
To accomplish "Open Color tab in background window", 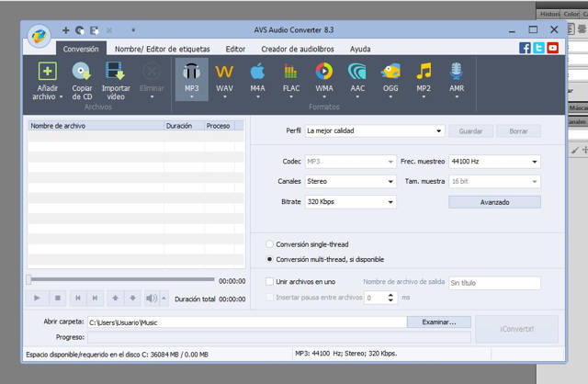I will coord(571,14).
